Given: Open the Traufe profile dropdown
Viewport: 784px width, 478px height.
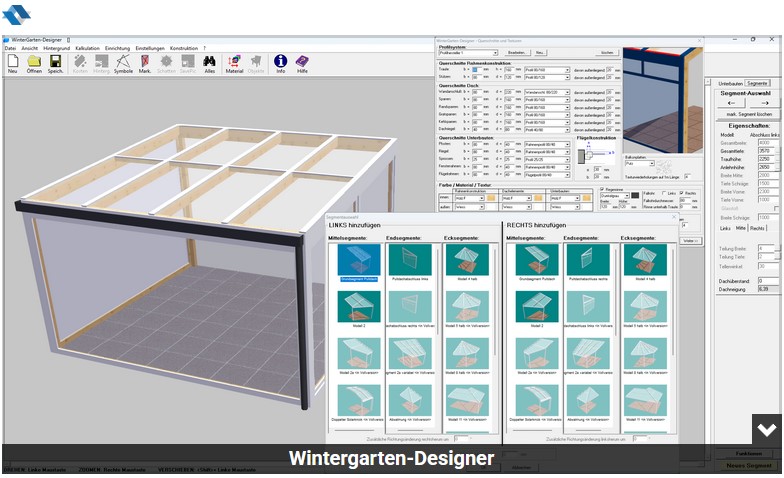Looking at the screenshot, I should click(547, 70).
